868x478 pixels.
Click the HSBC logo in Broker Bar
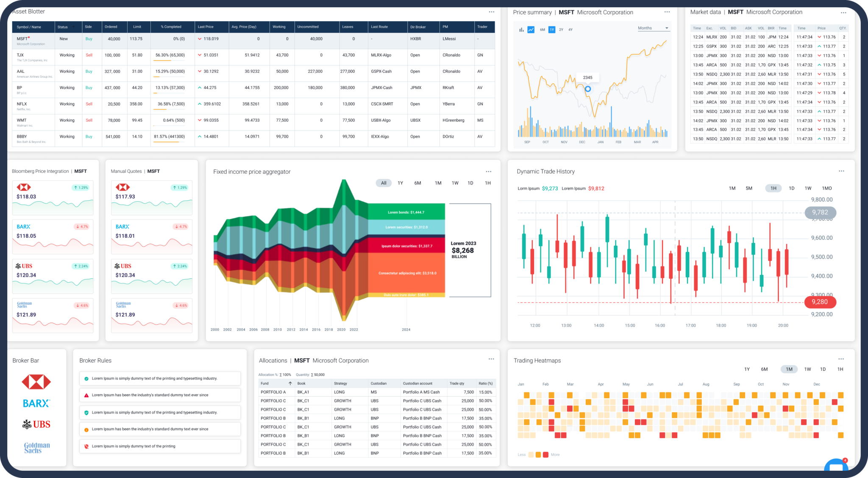tap(36, 382)
